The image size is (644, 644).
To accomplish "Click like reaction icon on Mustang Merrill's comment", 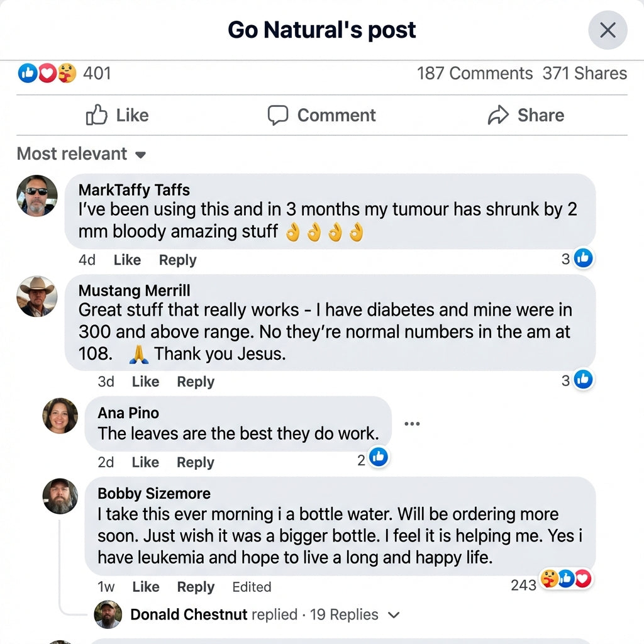I will (584, 379).
